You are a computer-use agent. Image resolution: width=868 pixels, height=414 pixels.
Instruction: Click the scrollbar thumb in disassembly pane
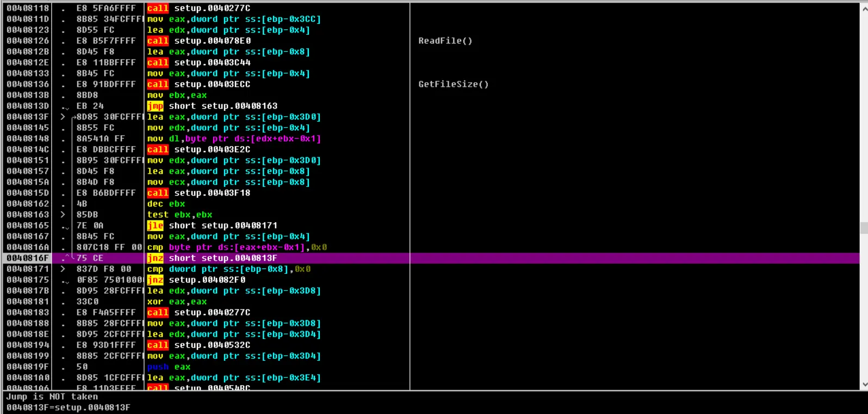click(864, 228)
